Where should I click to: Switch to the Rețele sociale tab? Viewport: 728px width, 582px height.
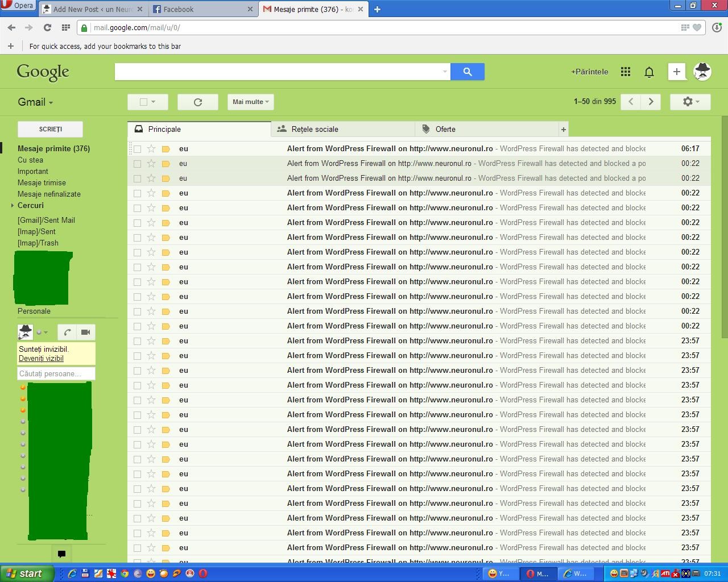coord(343,130)
